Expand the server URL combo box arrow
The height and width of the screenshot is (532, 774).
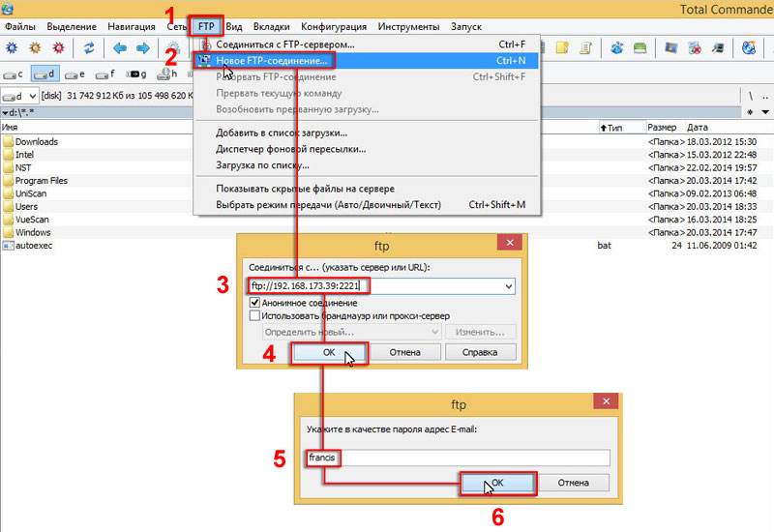point(509,286)
